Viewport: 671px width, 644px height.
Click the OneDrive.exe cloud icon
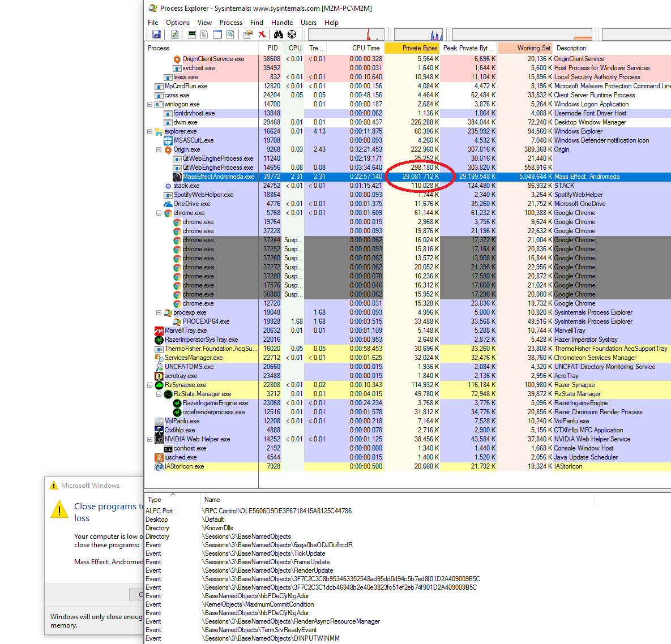168,204
